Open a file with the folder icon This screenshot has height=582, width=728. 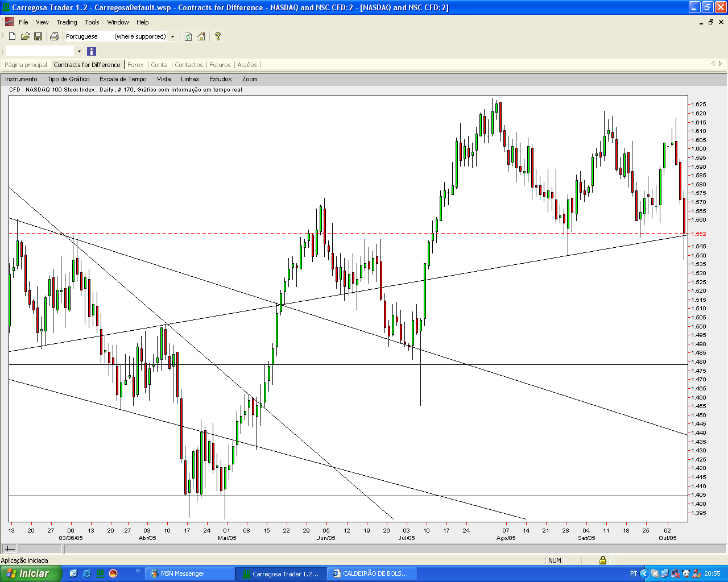pyautogui.click(x=25, y=36)
